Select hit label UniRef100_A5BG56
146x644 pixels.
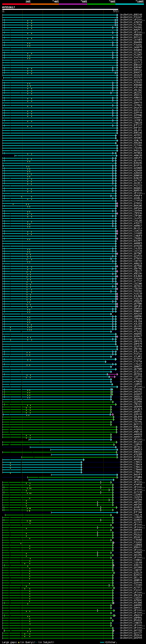pos(131,35)
